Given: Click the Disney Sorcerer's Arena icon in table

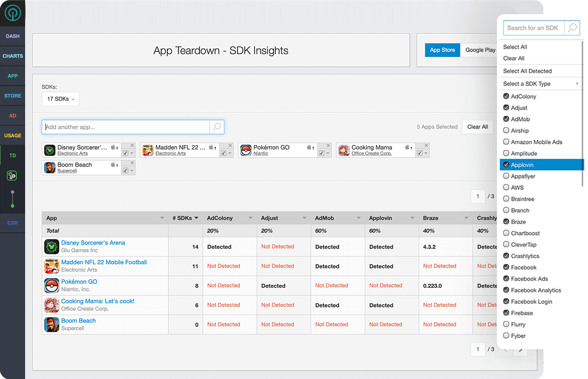Looking at the screenshot, I should click(x=51, y=247).
